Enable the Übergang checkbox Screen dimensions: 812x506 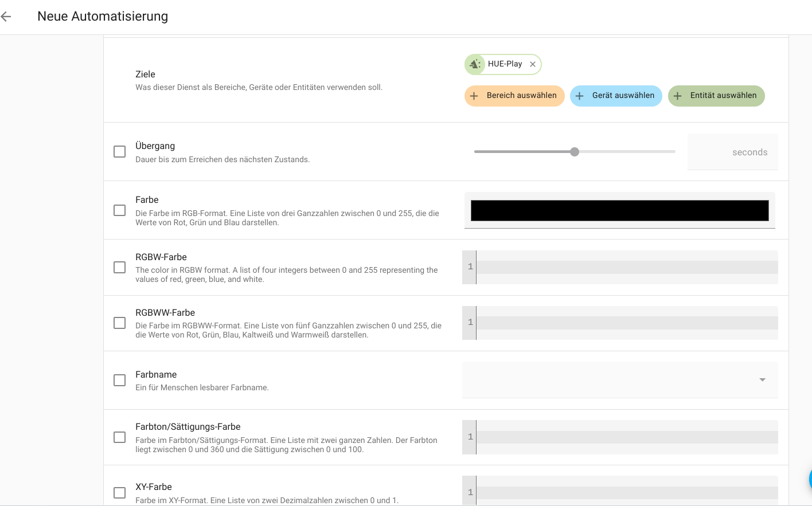coord(120,152)
